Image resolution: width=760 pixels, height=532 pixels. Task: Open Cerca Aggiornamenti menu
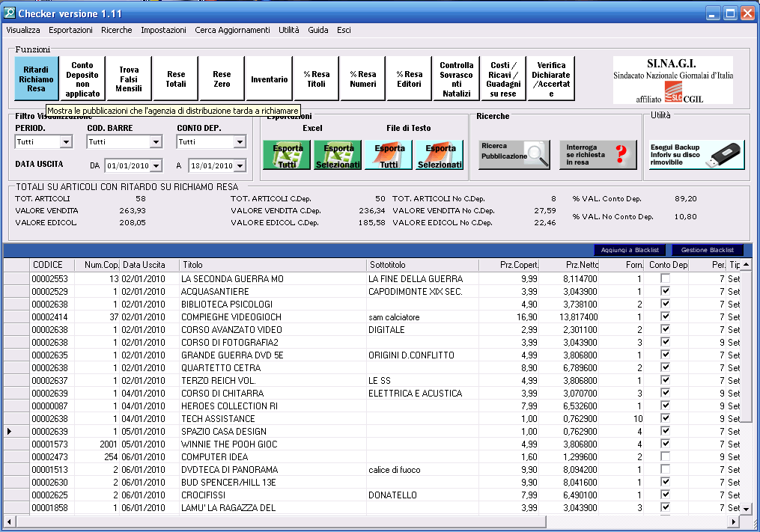click(232, 30)
